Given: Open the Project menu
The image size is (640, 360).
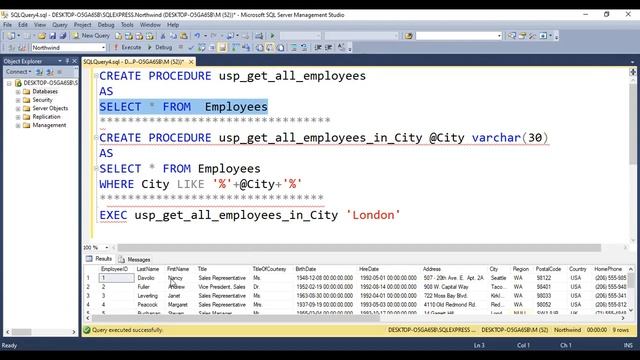Looking at the screenshot, I should tap(82, 25).
